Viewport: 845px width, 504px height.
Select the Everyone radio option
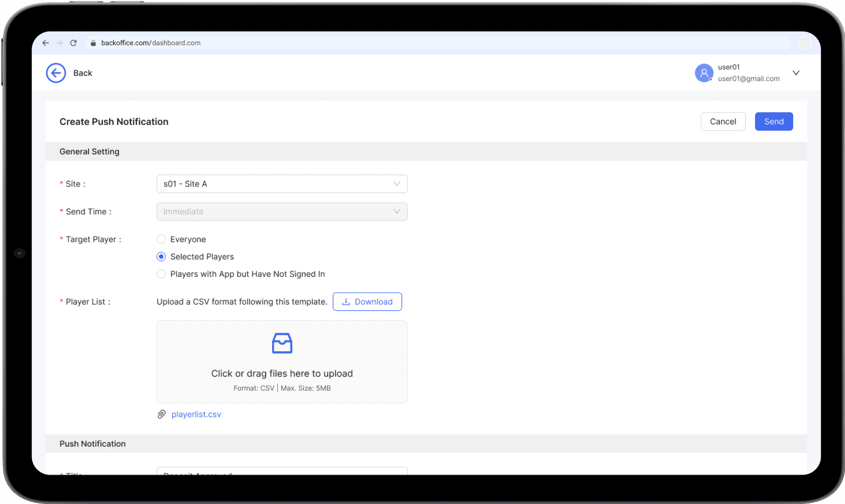tap(161, 239)
